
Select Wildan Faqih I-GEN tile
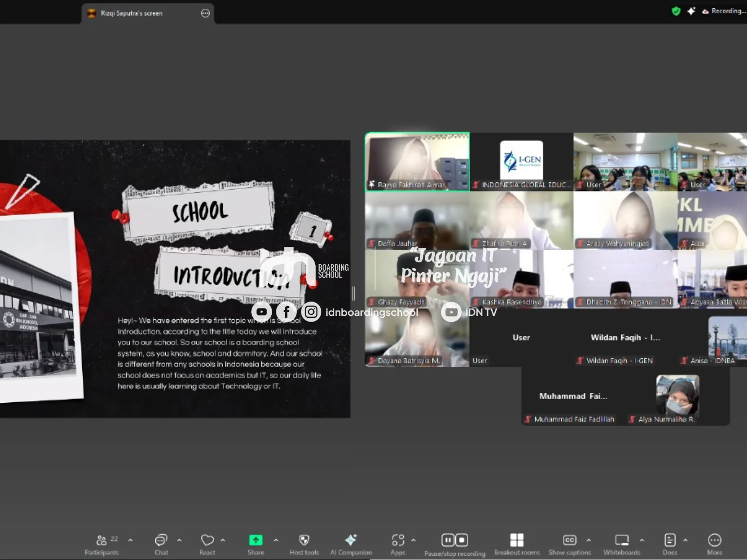(x=626, y=338)
